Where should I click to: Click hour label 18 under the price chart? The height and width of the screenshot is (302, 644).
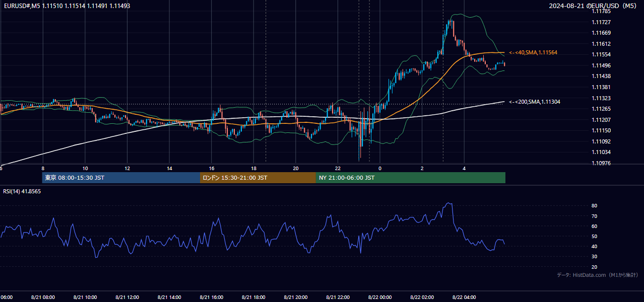coord(253,168)
